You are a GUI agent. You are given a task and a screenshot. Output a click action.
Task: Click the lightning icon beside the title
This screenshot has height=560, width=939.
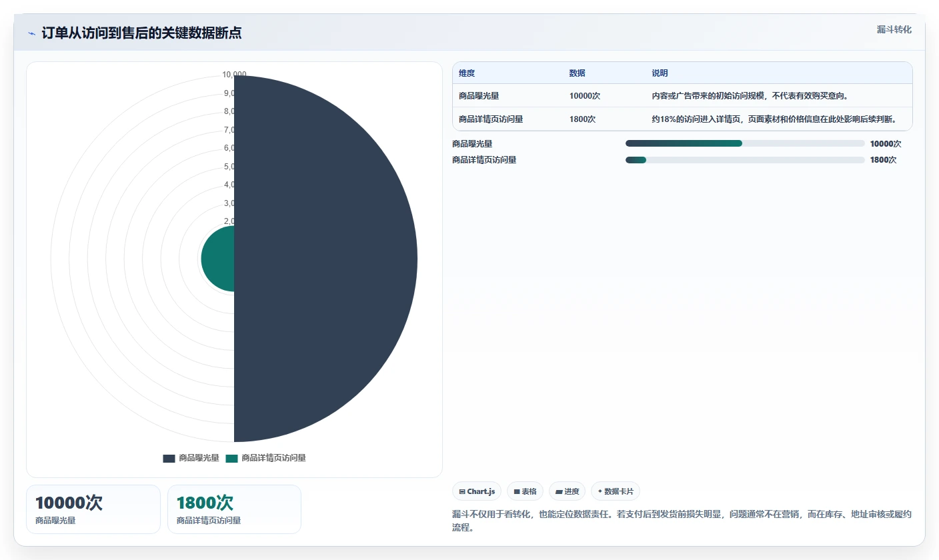(32, 33)
